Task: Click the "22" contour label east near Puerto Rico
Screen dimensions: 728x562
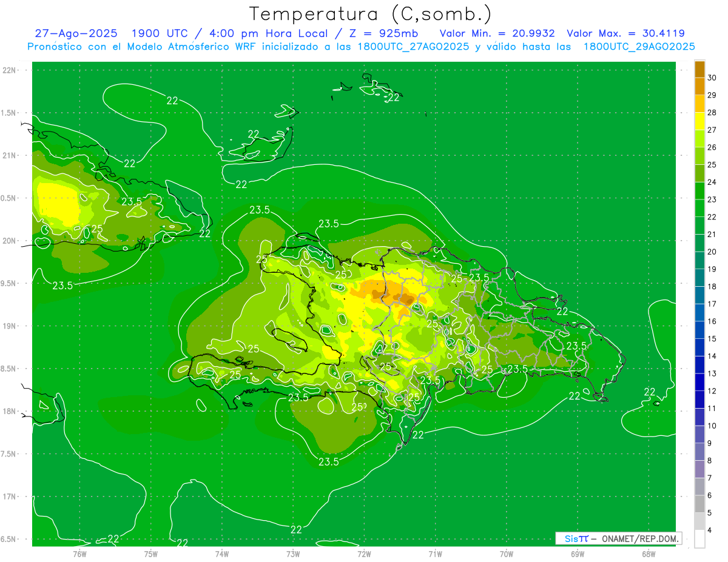Action: point(649,392)
